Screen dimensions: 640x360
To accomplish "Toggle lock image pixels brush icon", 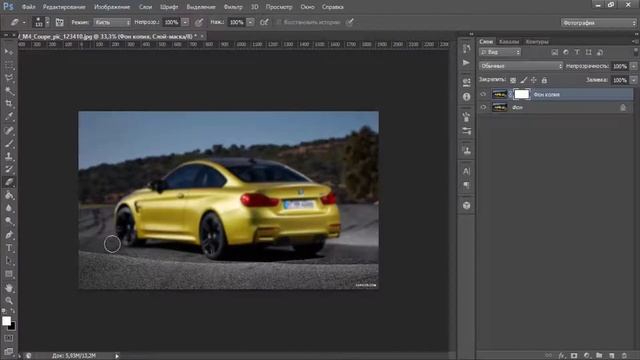I will click(x=524, y=80).
